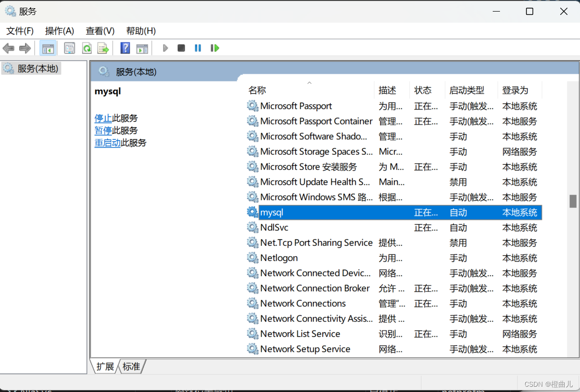580x392 pixels.
Task: Click the Export list toolbar icon
Action: click(x=103, y=48)
